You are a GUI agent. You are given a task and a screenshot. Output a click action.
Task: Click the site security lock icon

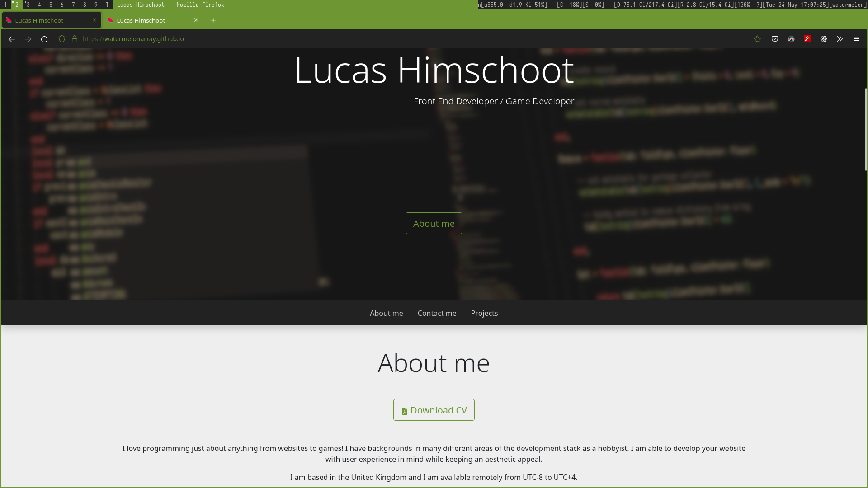(x=75, y=39)
